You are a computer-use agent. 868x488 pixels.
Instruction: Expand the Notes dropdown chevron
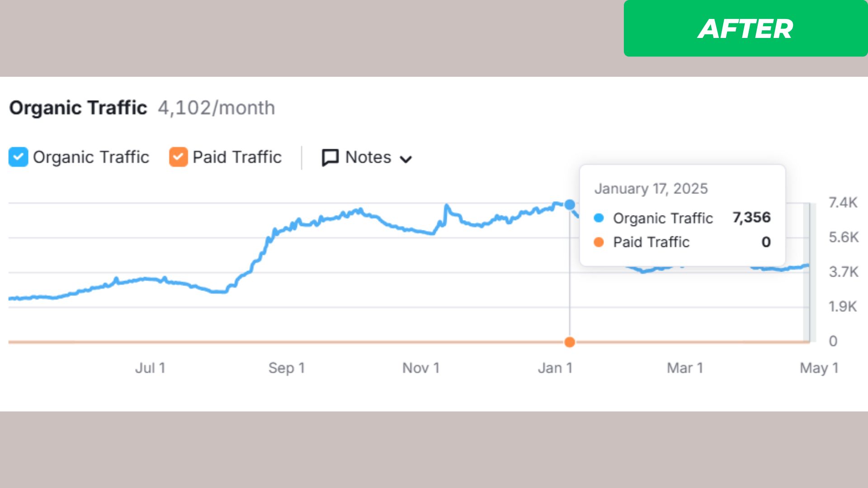(x=406, y=159)
